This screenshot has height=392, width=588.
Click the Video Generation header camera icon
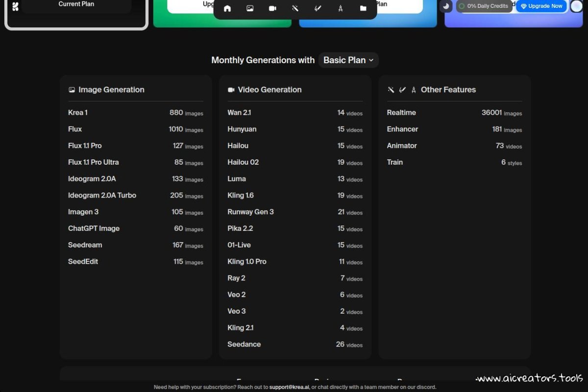click(231, 90)
